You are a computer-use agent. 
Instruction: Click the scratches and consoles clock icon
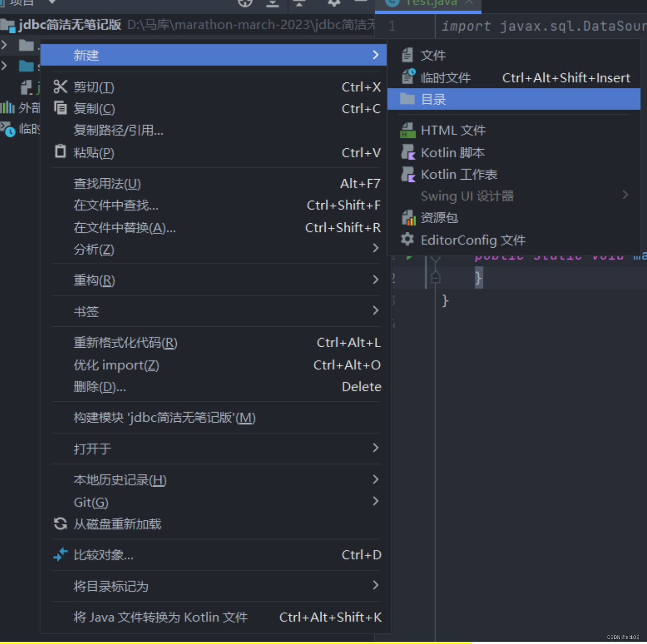point(8,129)
